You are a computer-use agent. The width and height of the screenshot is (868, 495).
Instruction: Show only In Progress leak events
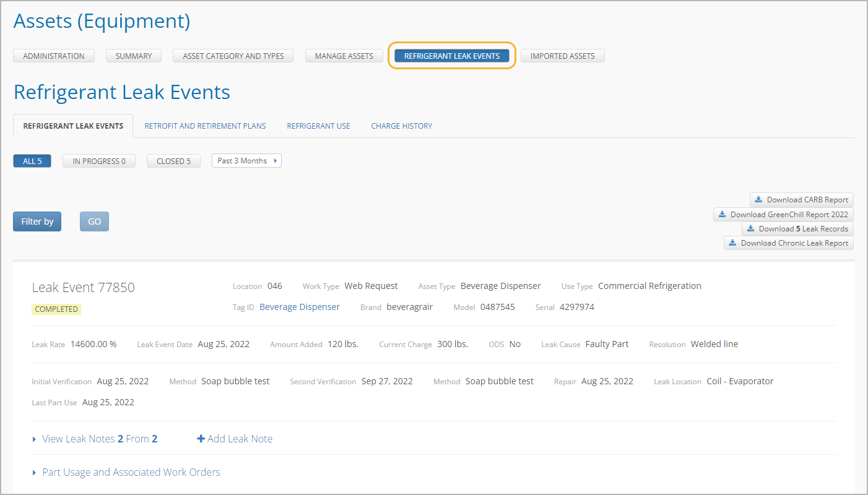[x=99, y=161]
